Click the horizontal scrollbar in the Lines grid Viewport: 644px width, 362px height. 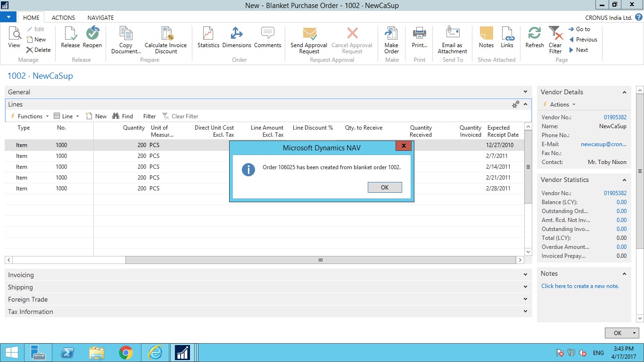[321, 260]
